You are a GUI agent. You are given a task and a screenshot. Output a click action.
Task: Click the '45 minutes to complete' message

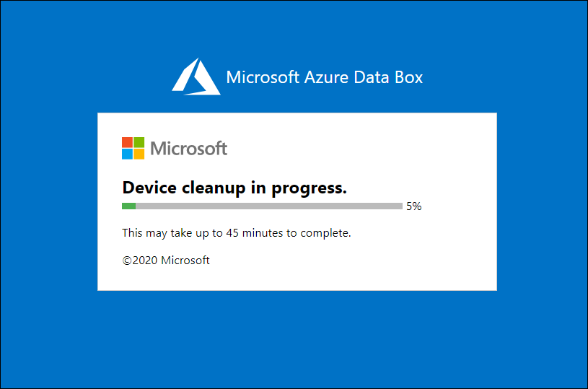pyautogui.click(x=289, y=233)
